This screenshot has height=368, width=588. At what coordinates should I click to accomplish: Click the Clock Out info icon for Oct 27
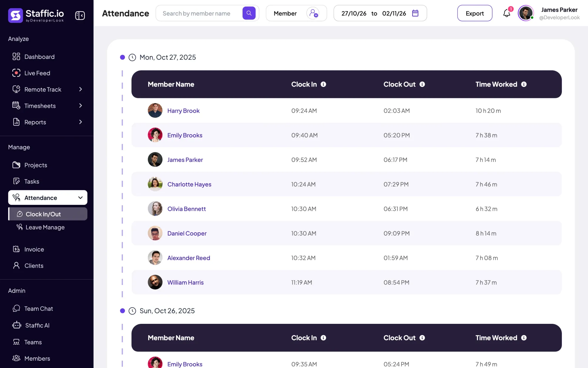coord(422,84)
